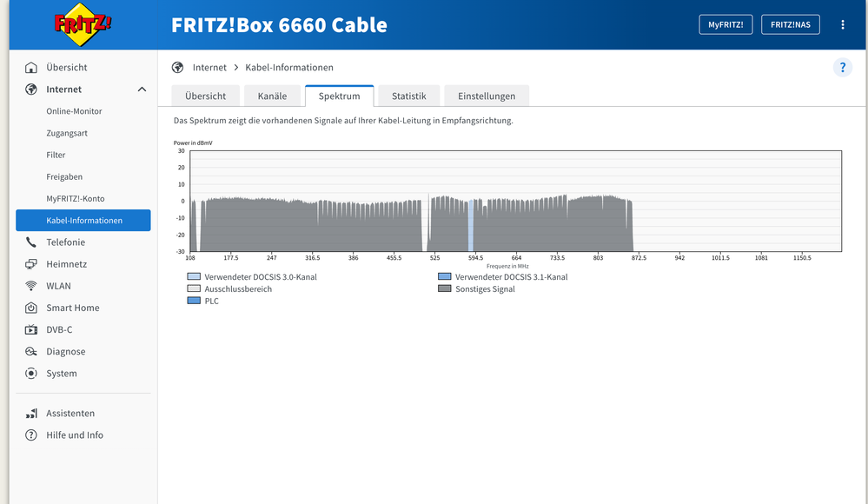Click the 'Frequenz in MHz' axis label
Viewport: 868px width, 504px height.
pos(507,267)
